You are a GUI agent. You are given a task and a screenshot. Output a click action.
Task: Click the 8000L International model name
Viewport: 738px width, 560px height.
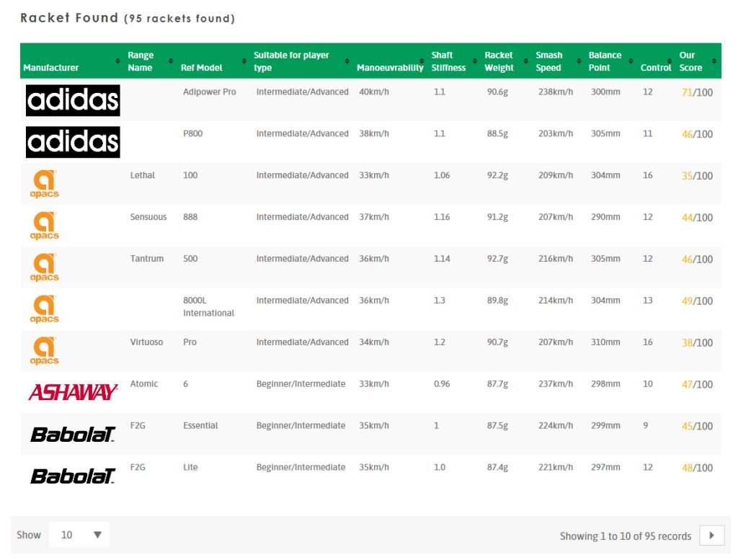(x=208, y=306)
